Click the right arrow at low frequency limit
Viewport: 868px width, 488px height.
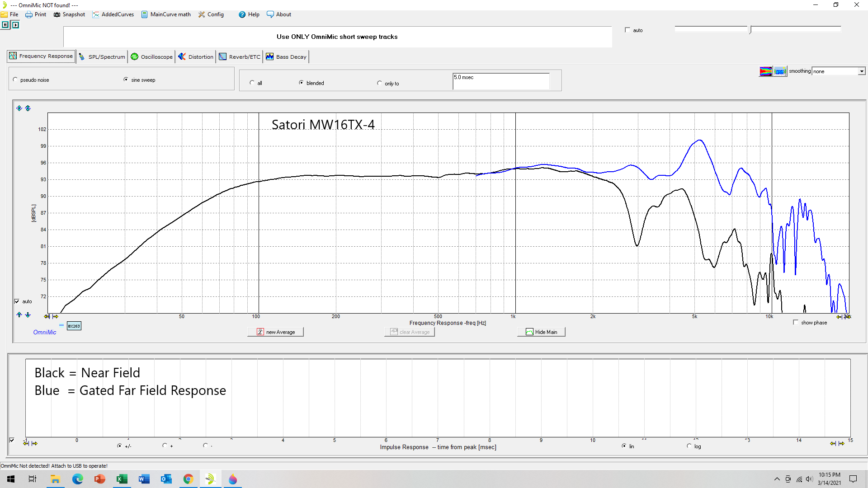[55, 316]
